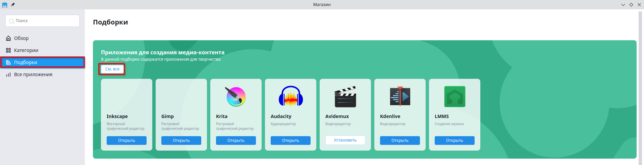
Task: Install Avidemux with Установить button
Action: pos(345,140)
